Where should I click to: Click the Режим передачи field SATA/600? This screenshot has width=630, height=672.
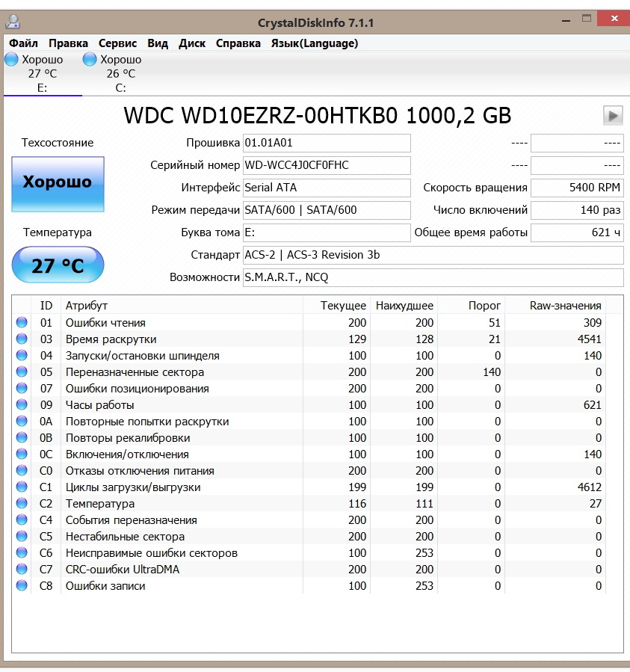327,210
